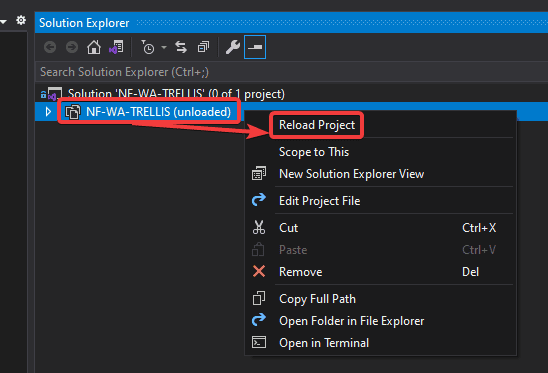Open the Pending Changes Filter clock icon
The height and width of the screenshot is (373, 548).
(x=148, y=47)
